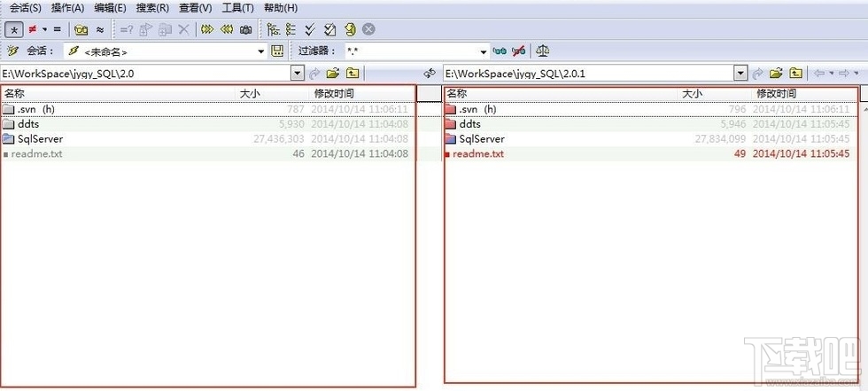Click the right pane grey reload arrow icon
This screenshot has width=868, height=391.
tap(757, 73)
